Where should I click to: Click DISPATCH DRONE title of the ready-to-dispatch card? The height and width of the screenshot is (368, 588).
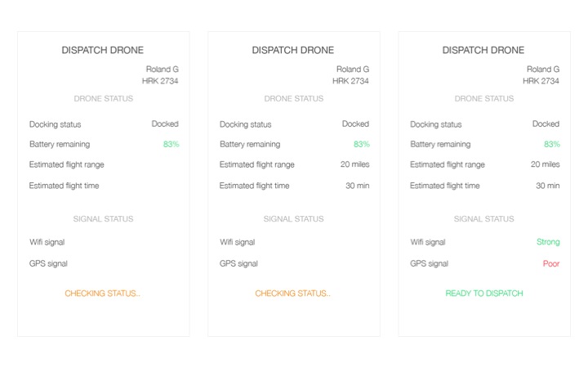(x=483, y=51)
